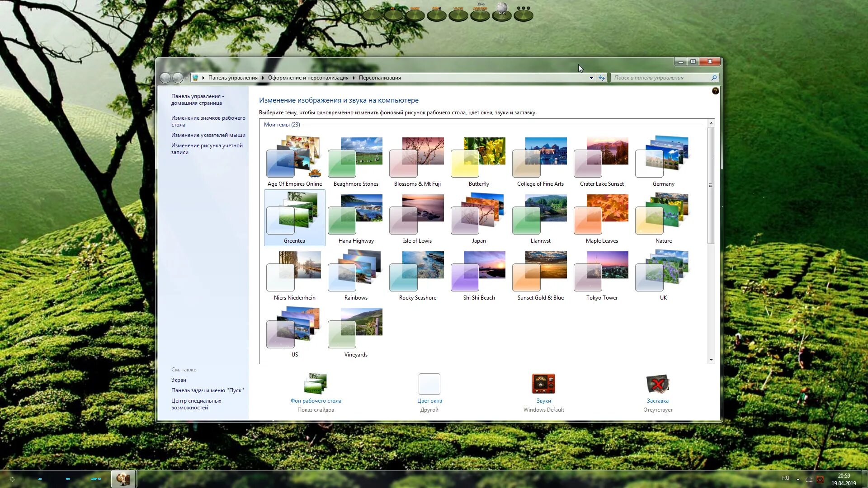Open the Экран link under См. также

(179, 380)
